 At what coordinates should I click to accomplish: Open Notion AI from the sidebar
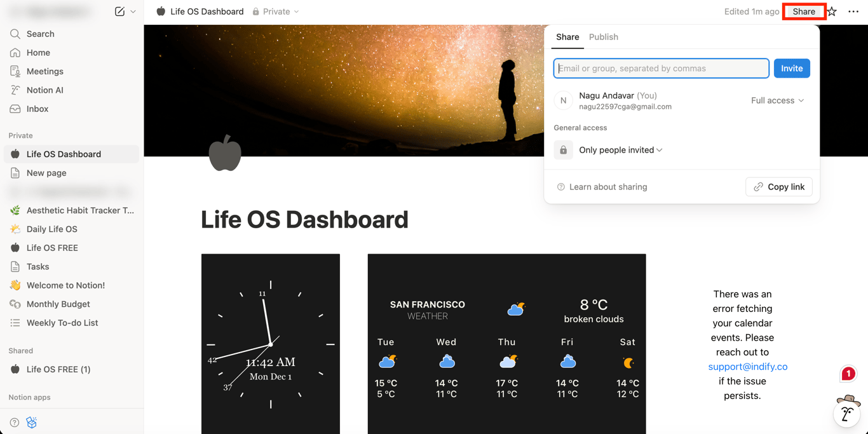tap(15, 90)
